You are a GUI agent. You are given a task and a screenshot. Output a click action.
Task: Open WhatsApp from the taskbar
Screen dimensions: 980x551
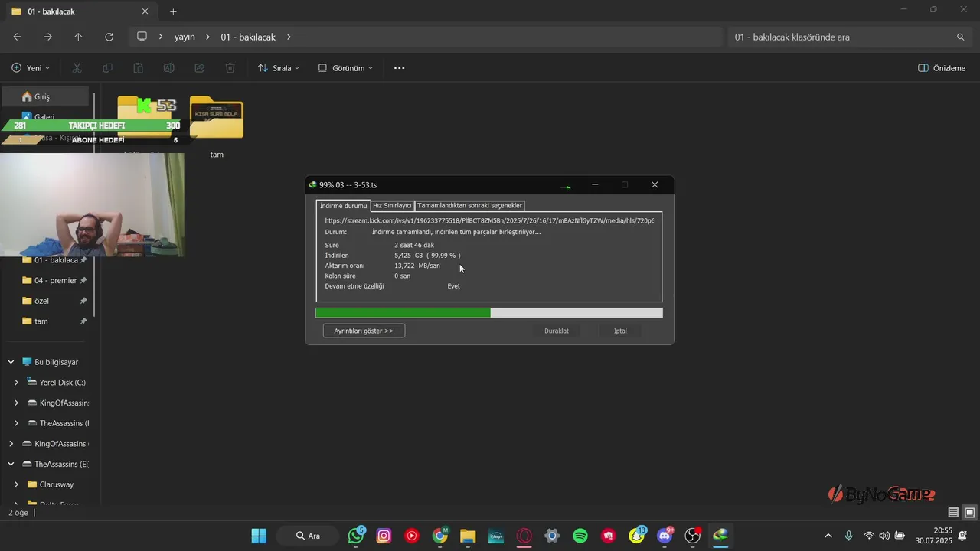(x=356, y=536)
